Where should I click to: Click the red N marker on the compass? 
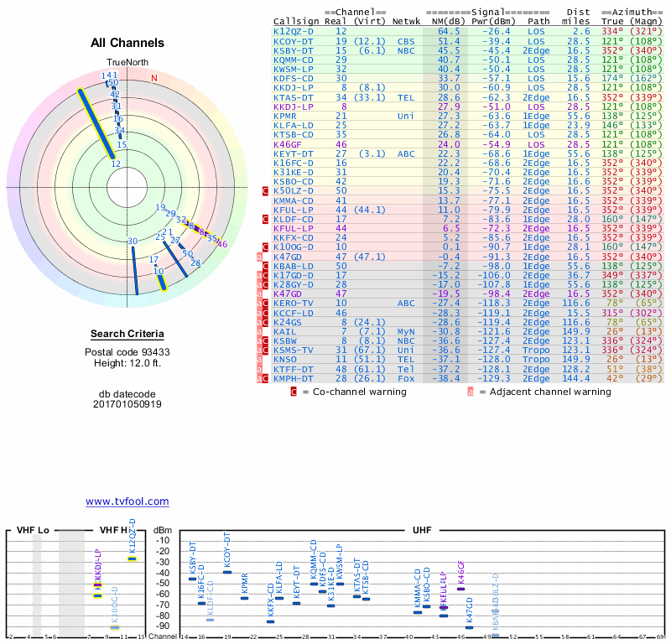point(153,79)
